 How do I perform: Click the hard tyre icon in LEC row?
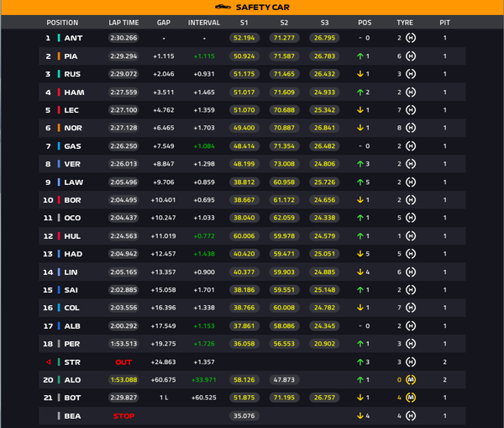[x=411, y=110]
